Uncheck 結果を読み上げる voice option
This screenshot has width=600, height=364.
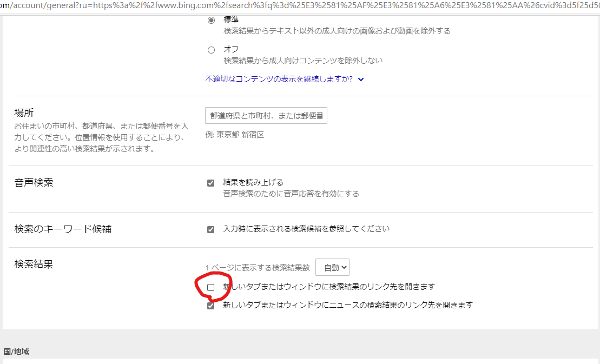(x=211, y=183)
